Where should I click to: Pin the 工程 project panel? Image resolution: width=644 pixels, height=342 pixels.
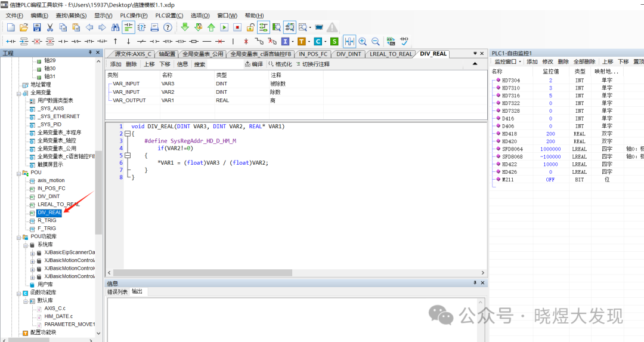(91, 53)
